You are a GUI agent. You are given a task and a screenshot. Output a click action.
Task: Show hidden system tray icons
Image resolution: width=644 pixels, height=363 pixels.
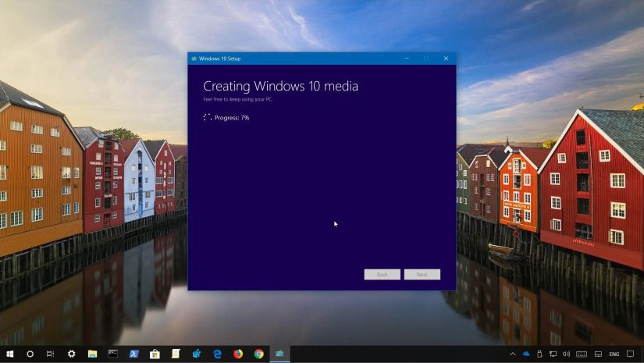coord(513,354)
